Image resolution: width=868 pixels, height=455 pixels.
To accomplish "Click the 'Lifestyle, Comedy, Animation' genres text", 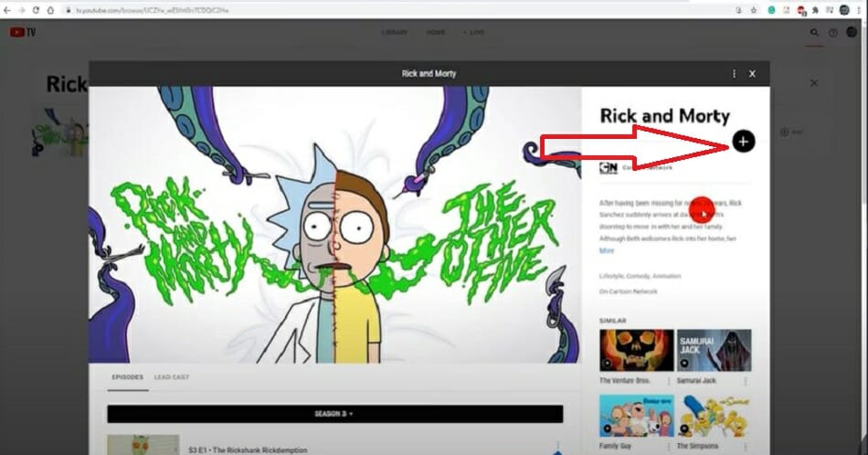I will point(640,276).
